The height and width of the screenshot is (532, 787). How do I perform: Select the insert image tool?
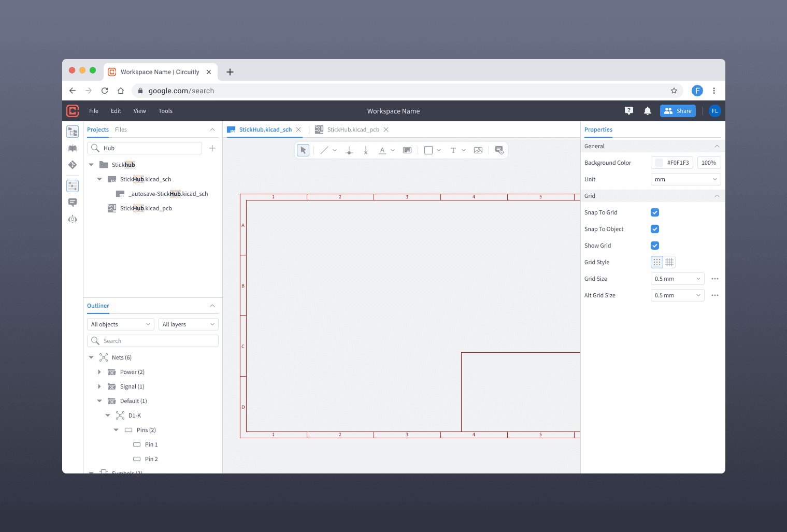pos(478,150)
